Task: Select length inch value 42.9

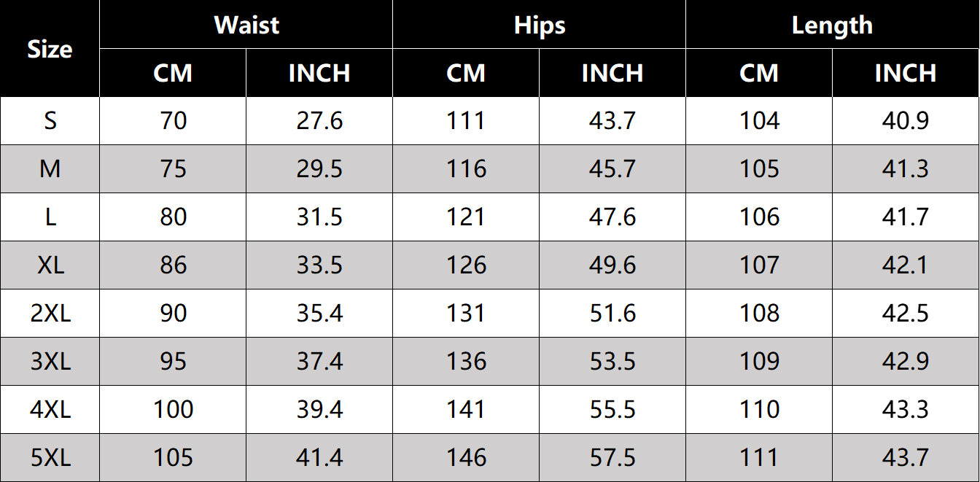Action: point(906,362)
